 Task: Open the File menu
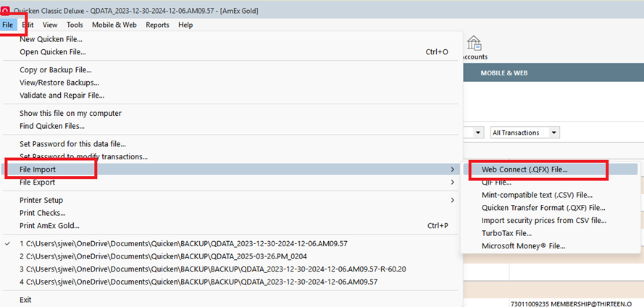[7, 25]
